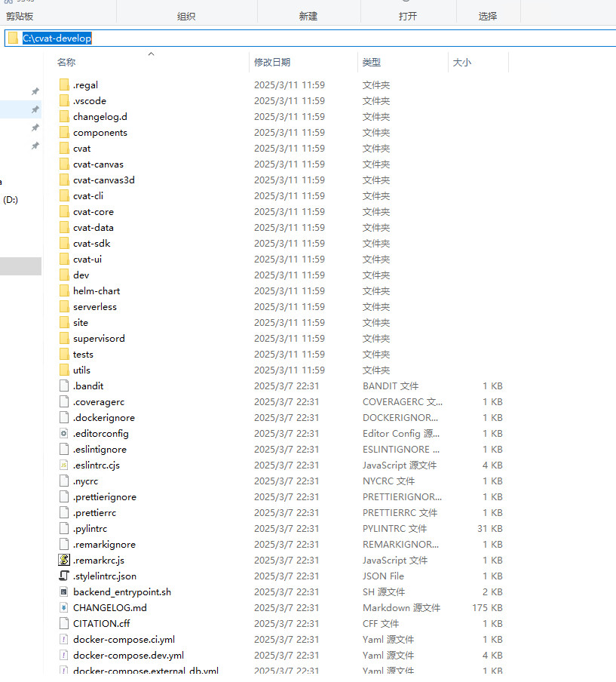The width and height of the screenshot is (616, 682).
Task: Click the sort arrow above 名称 column
Action: (152, 54)
